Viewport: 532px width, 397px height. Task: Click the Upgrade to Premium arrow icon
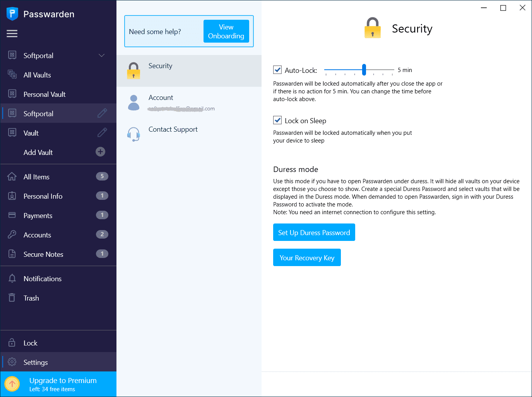point(12,384)
